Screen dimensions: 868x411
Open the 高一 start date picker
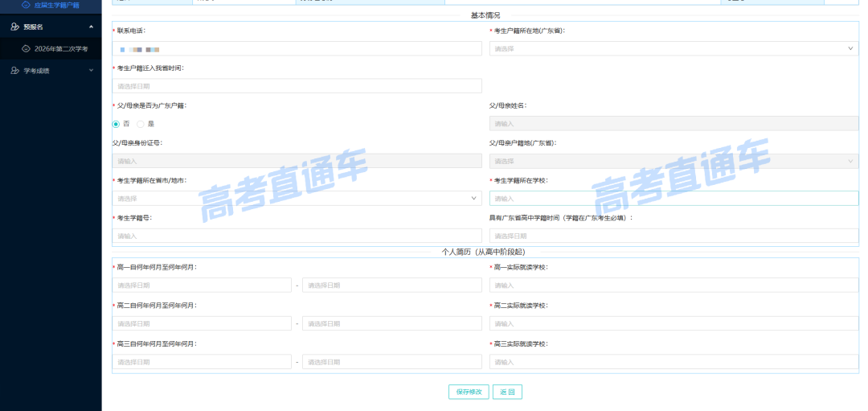(x=202, y=286)
